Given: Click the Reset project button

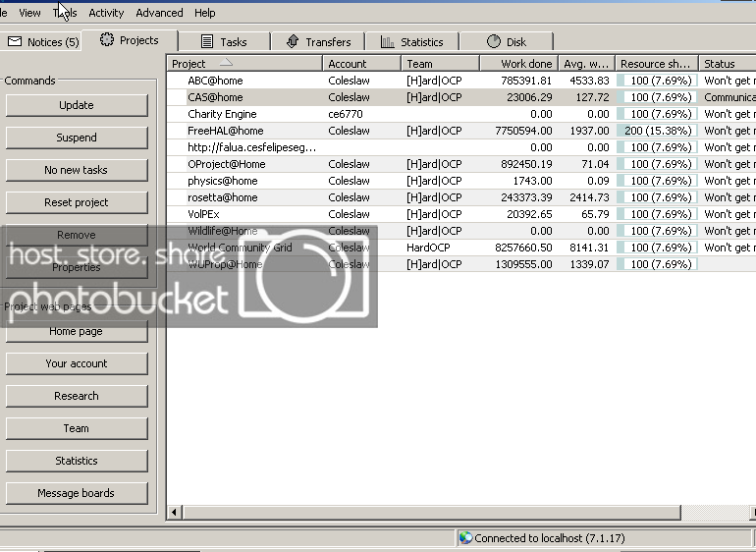Looking at the screenshot, I should [x=77, y=202].
